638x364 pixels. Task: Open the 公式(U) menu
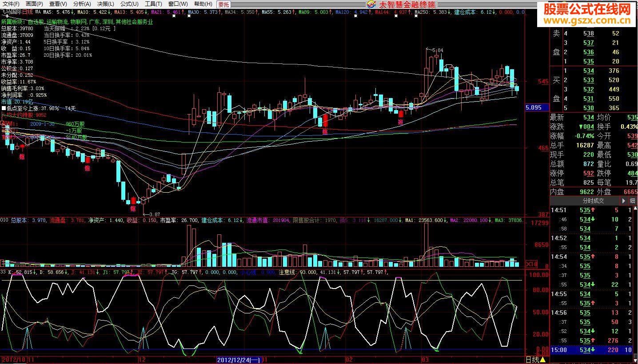[129, 4]
